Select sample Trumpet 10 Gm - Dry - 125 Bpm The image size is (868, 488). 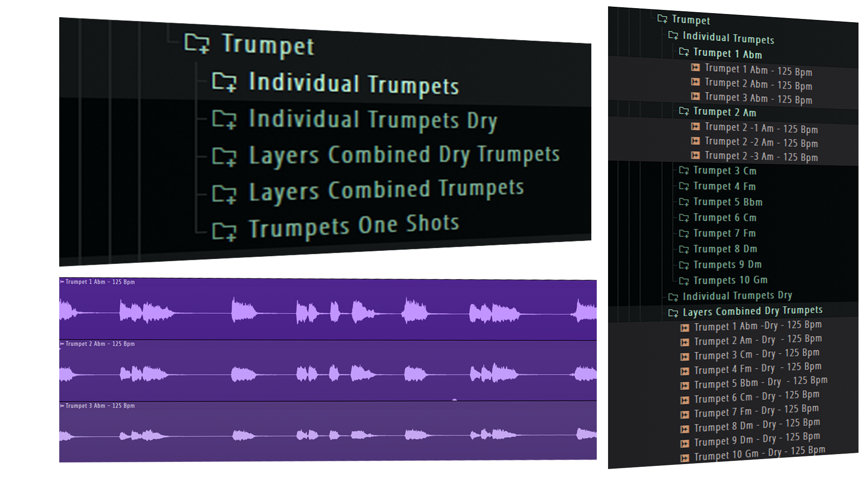[760, 453]
